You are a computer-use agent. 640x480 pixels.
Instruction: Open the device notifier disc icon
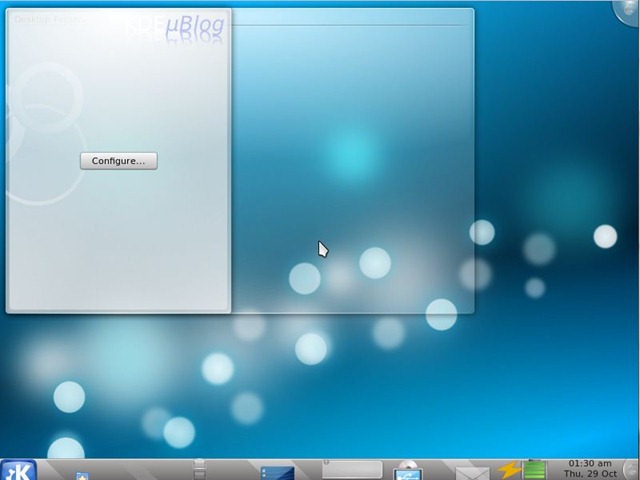(408, 470)
